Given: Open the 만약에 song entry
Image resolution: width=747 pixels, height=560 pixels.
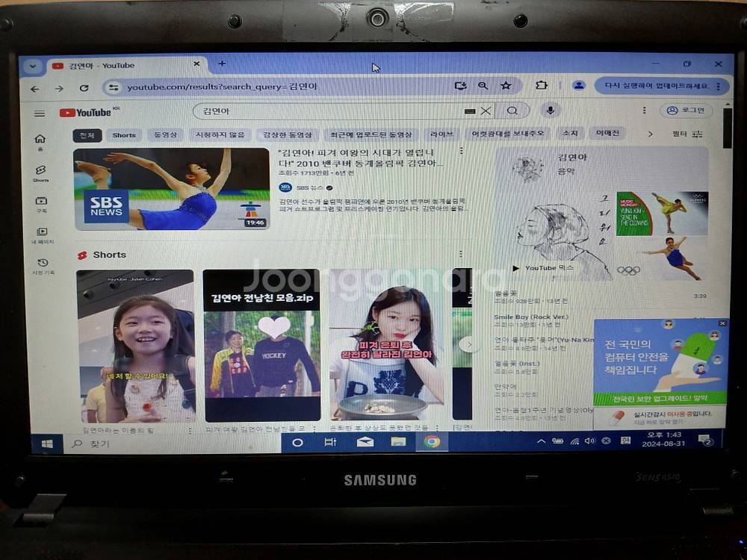Looking at the screenshot, I should coord(516,391).
